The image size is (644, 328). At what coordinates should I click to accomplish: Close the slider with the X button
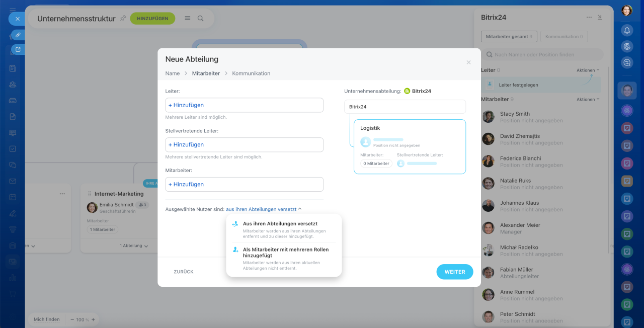point(17,19)
